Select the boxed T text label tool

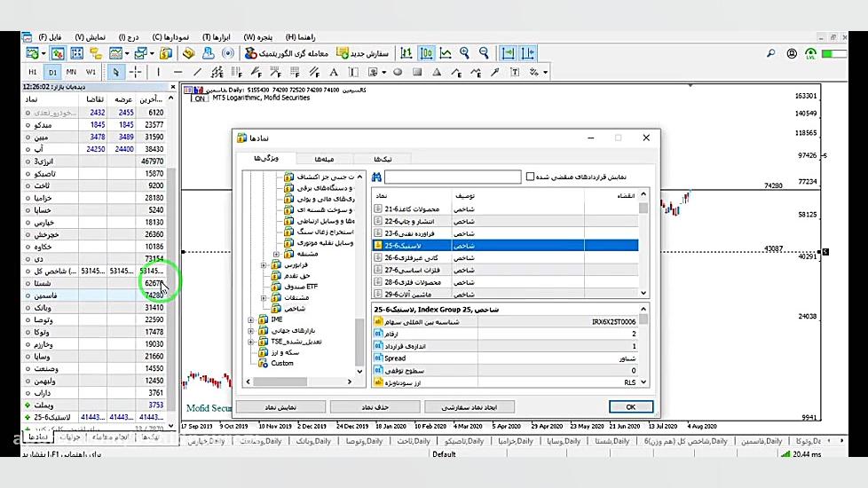(515, 72)
